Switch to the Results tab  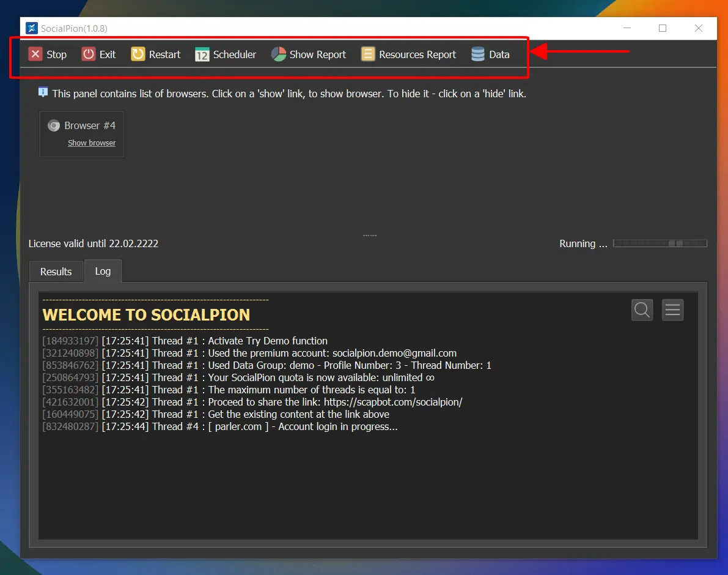[x=56, y=272]
